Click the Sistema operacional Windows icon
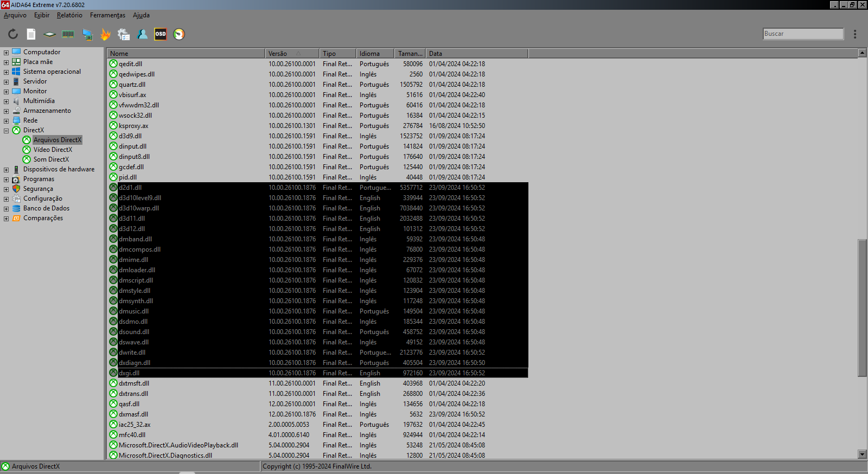Viewport: 868px width, 474px height. (x=16, y=72)
